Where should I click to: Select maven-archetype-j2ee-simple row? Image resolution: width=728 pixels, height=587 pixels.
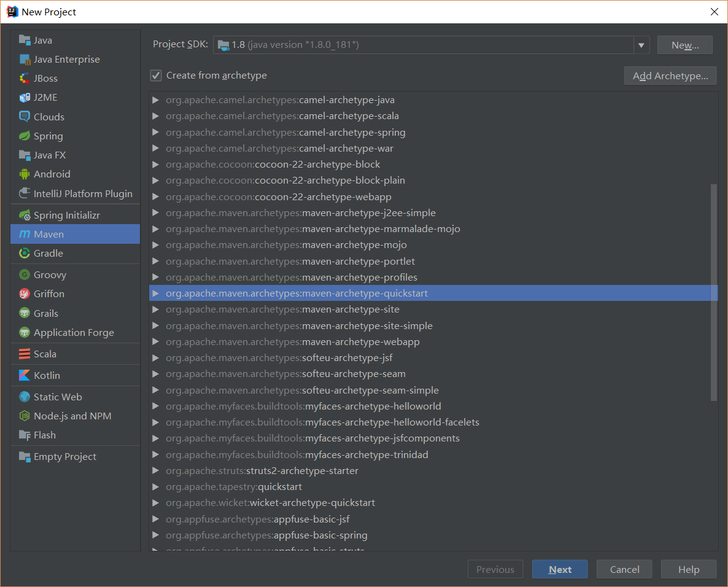[x=433, y=212]
